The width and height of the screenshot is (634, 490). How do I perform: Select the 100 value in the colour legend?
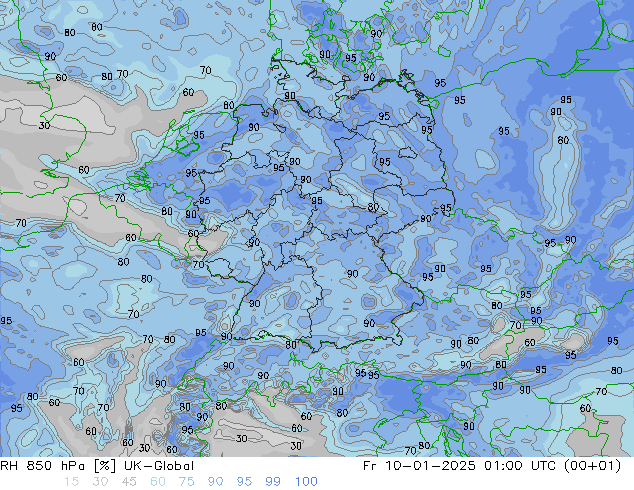[x=306, y=482]
